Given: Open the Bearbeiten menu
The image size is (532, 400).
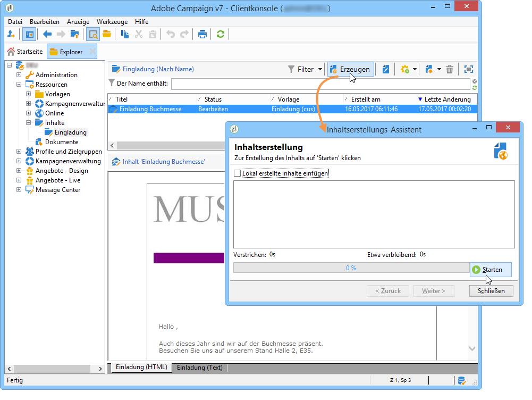Looking at the screenshot, I should click(45, 22).
